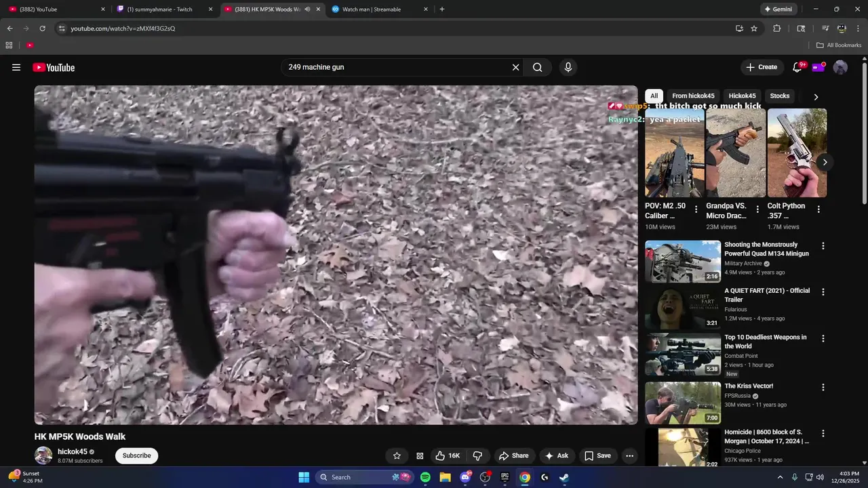This screenshot has height=488, width=868.
Task: Open a new Chrome tab
Action: [442, 9]
